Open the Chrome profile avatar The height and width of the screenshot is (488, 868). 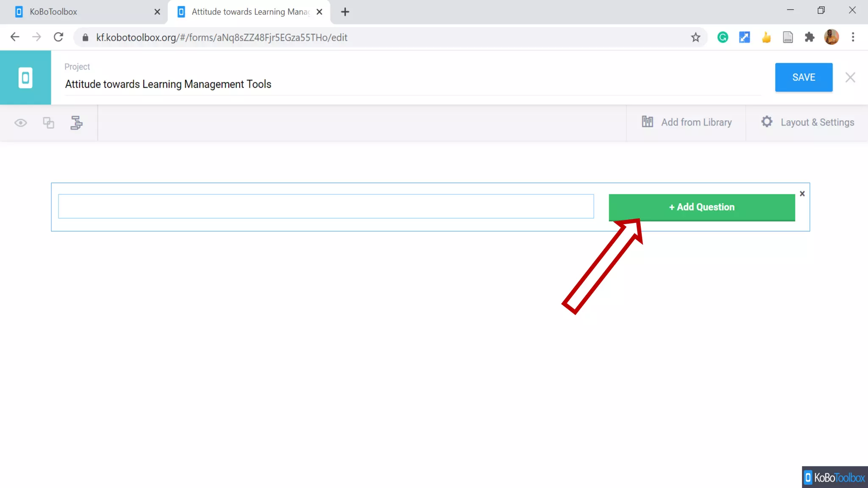(x=831, y=37)
